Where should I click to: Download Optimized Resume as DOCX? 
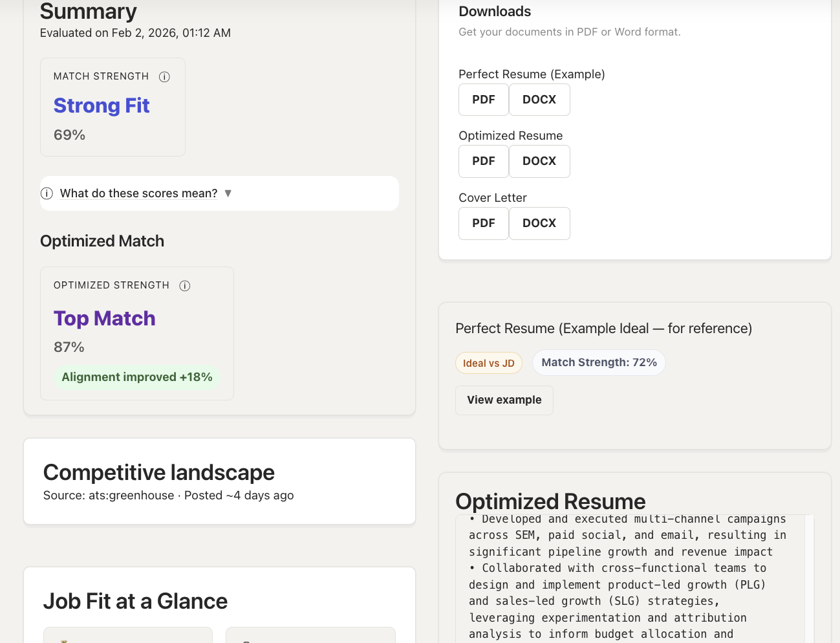(539, 161)
